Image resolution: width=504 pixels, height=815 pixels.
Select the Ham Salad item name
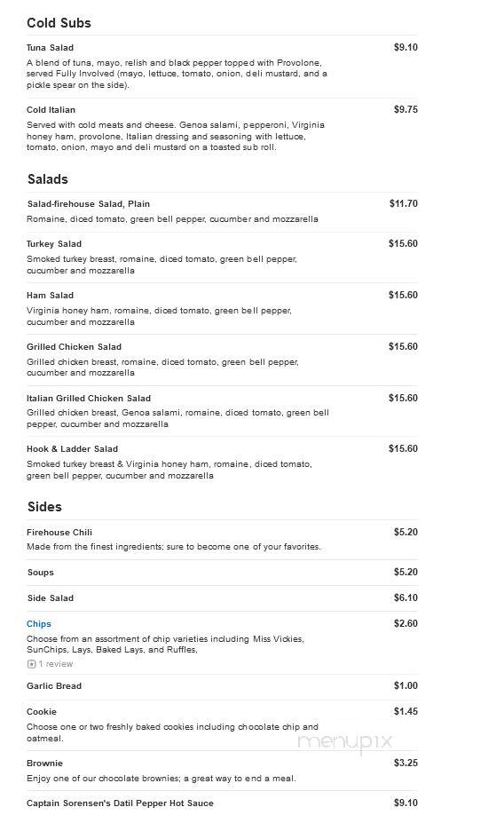tap(50, 296)
